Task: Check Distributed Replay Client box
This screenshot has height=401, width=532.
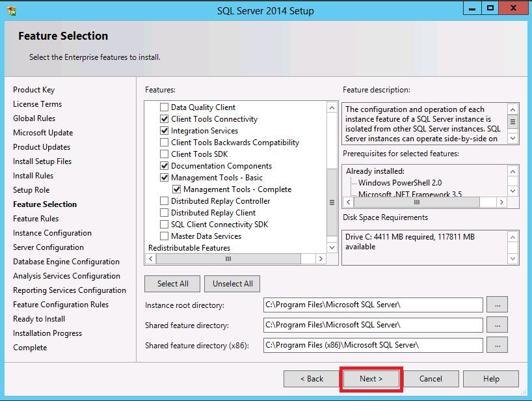Action: (164, 213)
